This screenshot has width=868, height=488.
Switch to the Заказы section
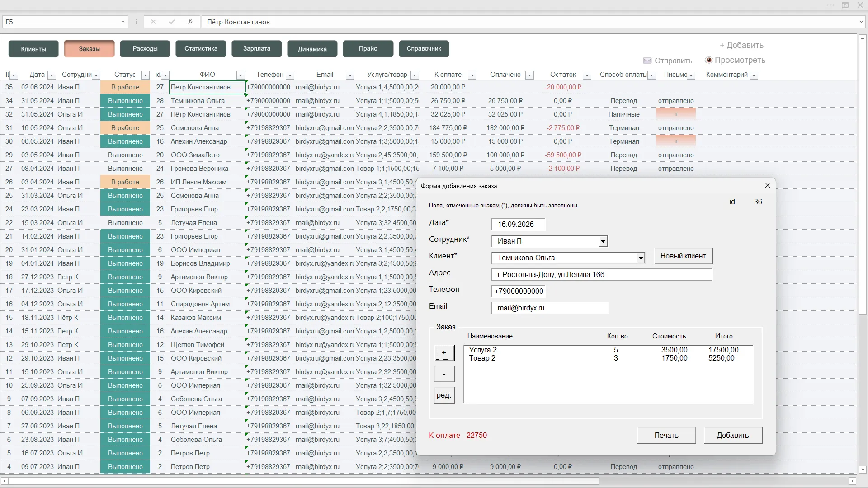[x=90, y=49]
